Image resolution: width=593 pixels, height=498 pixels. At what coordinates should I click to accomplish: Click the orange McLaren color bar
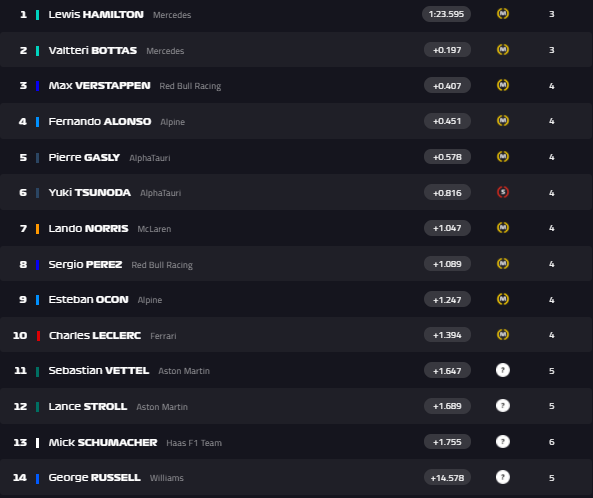click(x=37, y=229)
